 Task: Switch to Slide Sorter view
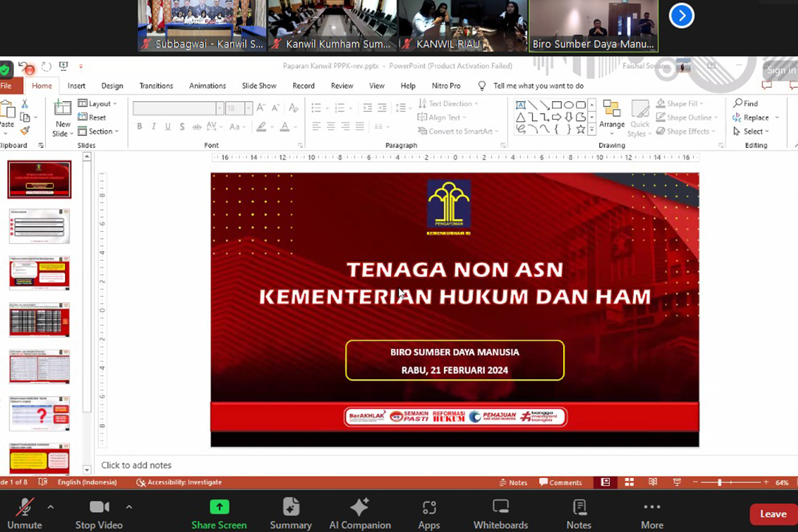(x=629, y=482)
